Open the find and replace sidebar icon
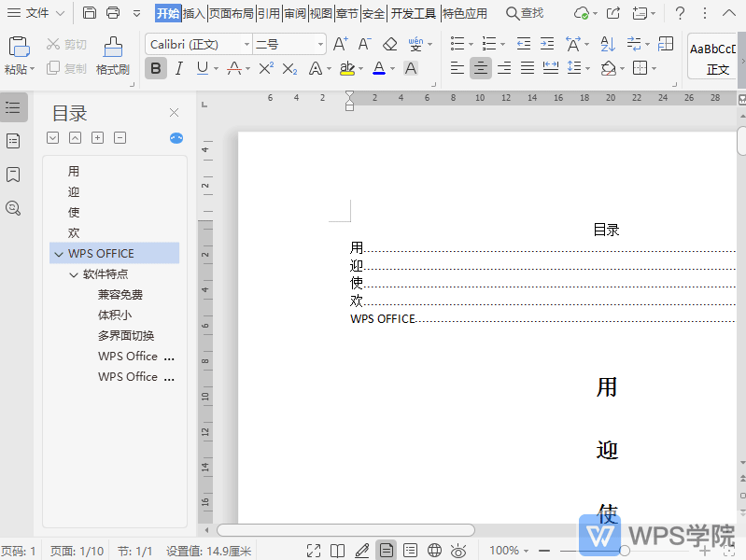Screen dimensions: 746x560 [x=13, y=208]
